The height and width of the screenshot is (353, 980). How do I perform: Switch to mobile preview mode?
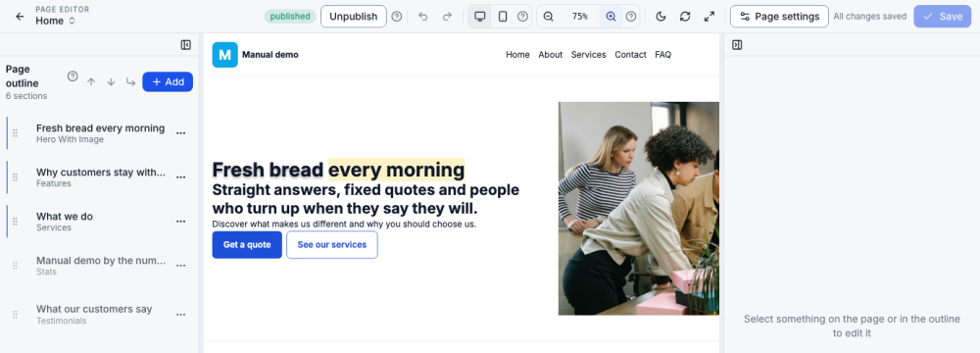(503, 17)
